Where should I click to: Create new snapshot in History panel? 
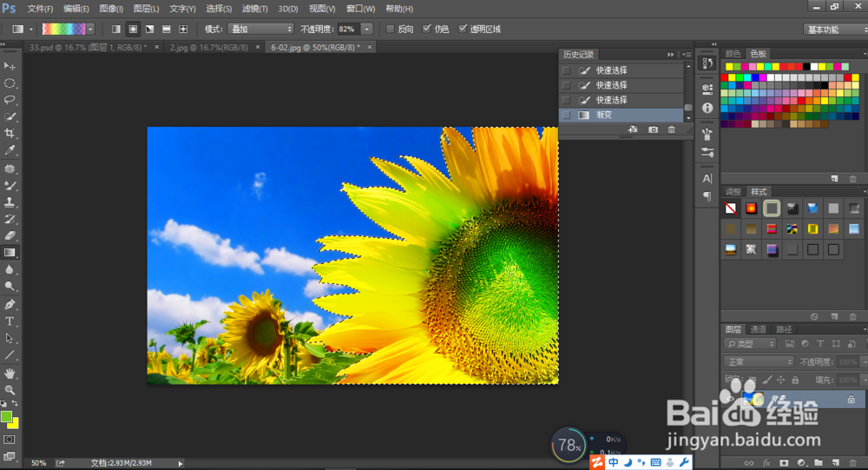click(654, 129)
